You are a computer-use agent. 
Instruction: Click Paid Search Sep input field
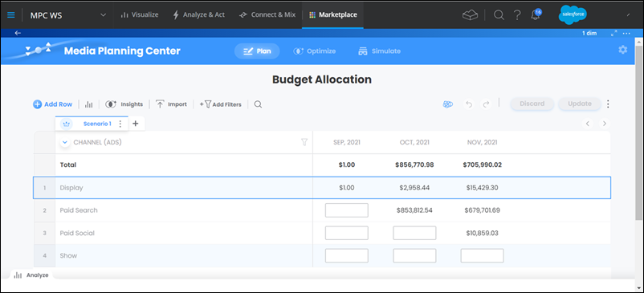point(347,210)
